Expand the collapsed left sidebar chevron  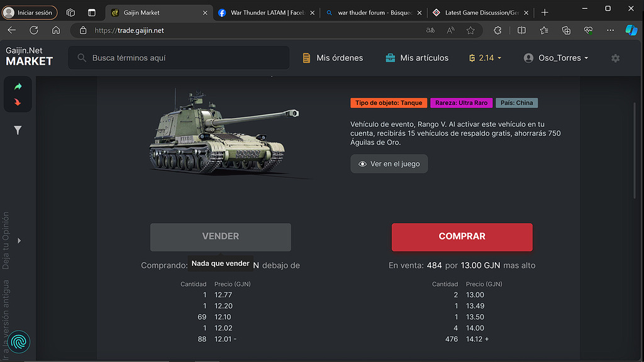(x=19, y=241)
